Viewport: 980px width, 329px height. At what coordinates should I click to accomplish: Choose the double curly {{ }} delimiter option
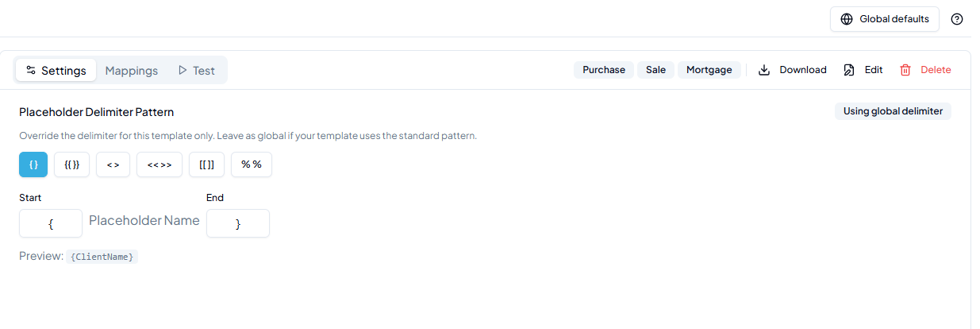71,164
